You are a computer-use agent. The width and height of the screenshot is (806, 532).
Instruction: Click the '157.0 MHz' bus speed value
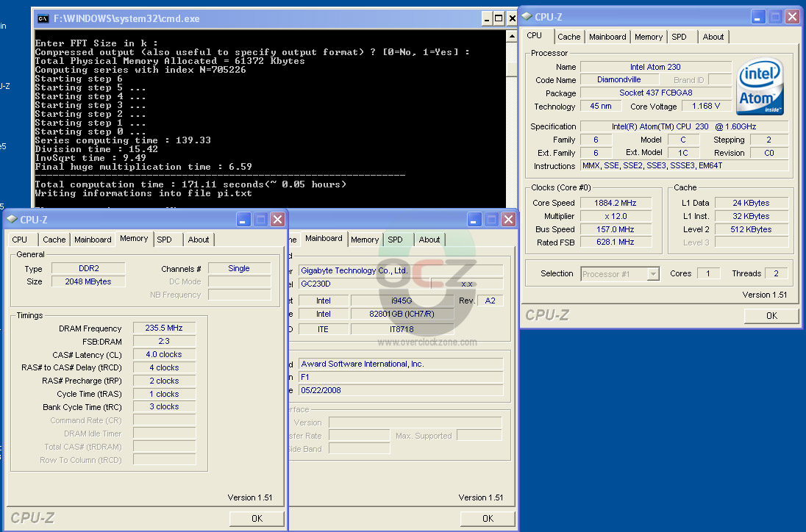pyautogui.click(x=616, y=229)
